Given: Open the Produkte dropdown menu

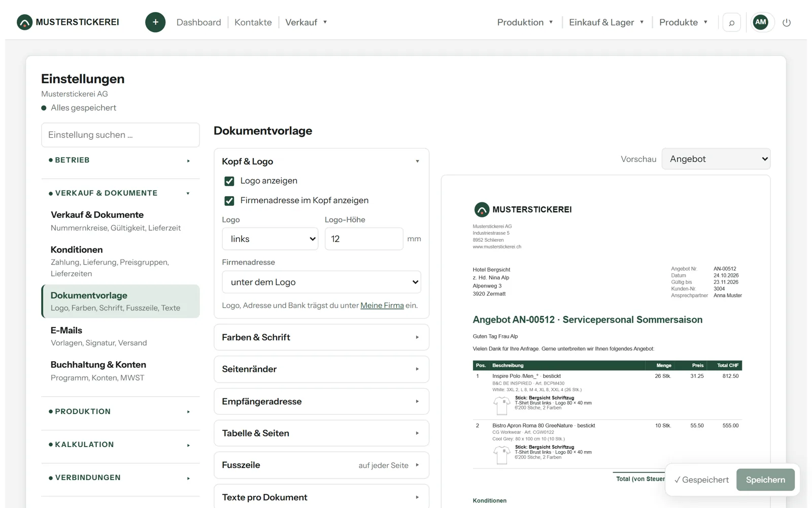Looking at the screenshot, I should (x=683, y=22).
